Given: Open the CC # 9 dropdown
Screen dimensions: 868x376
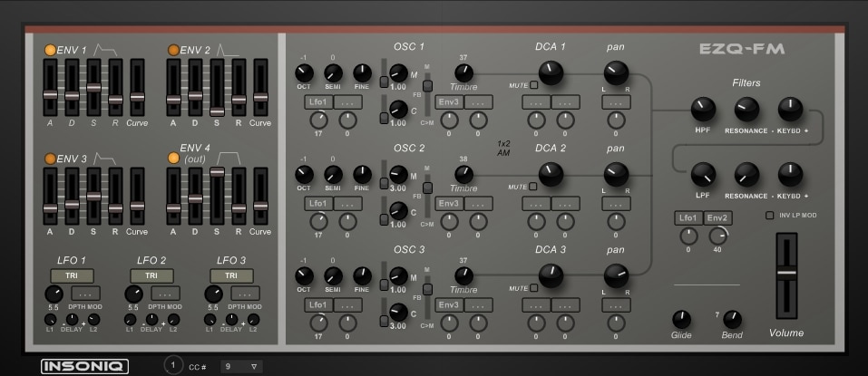Looking at the screenshot, I should [241, 366].
